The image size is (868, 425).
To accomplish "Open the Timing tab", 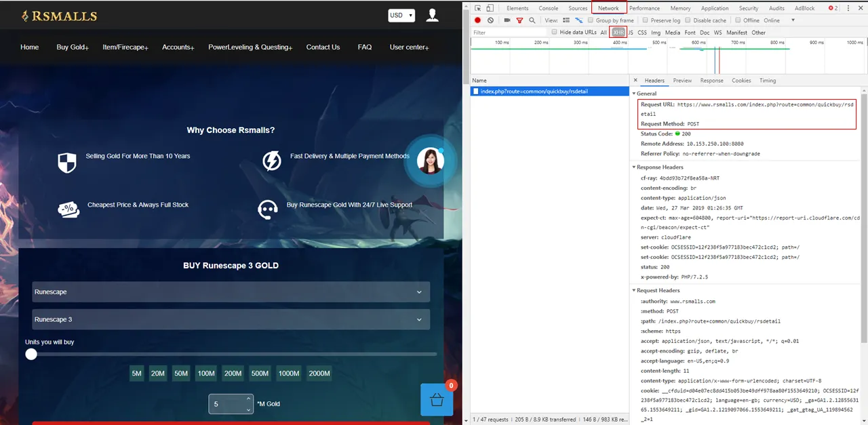I will [768, 81].
